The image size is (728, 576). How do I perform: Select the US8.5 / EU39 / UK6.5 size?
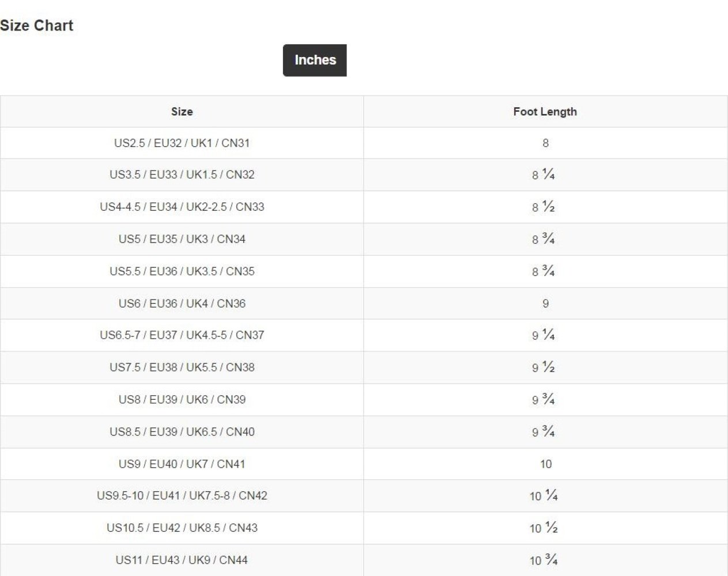tap(182, 431)
